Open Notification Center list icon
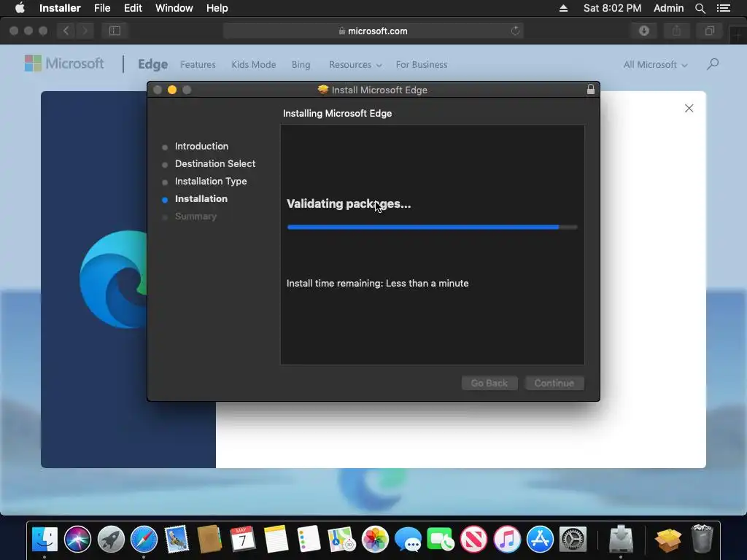747x560 pixels. click(x=723, y=8)
